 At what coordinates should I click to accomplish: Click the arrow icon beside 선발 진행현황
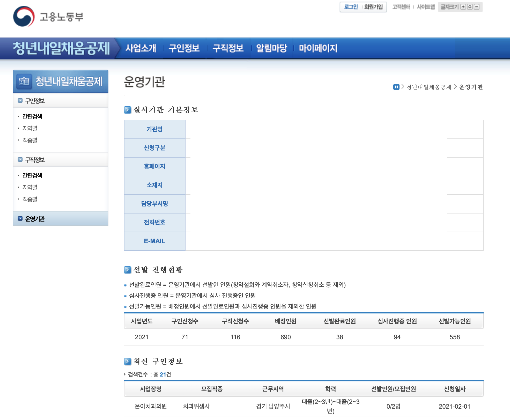[x=128, y=270]
